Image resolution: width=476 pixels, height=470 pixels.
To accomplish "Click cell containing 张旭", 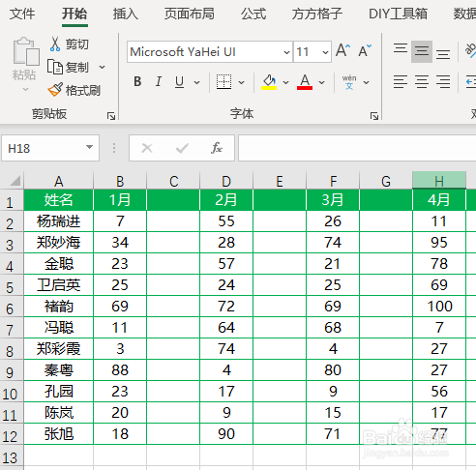I will 59,434.
